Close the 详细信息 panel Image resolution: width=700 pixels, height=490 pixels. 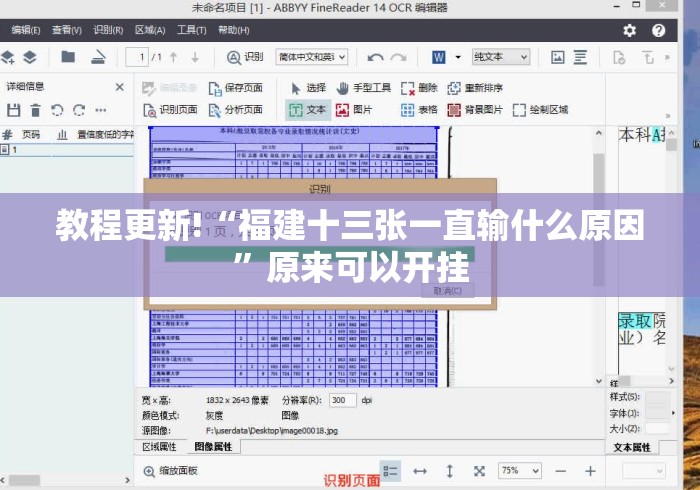click(120, 87)
